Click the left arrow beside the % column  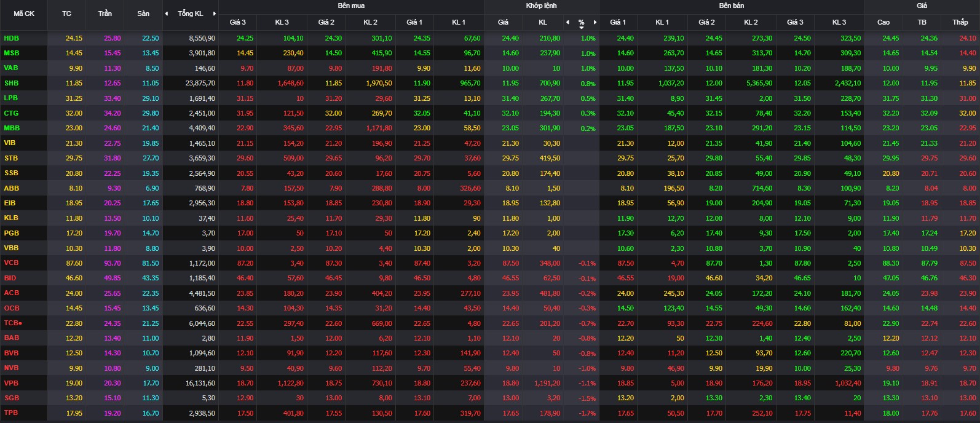click(x=567, y=22)
